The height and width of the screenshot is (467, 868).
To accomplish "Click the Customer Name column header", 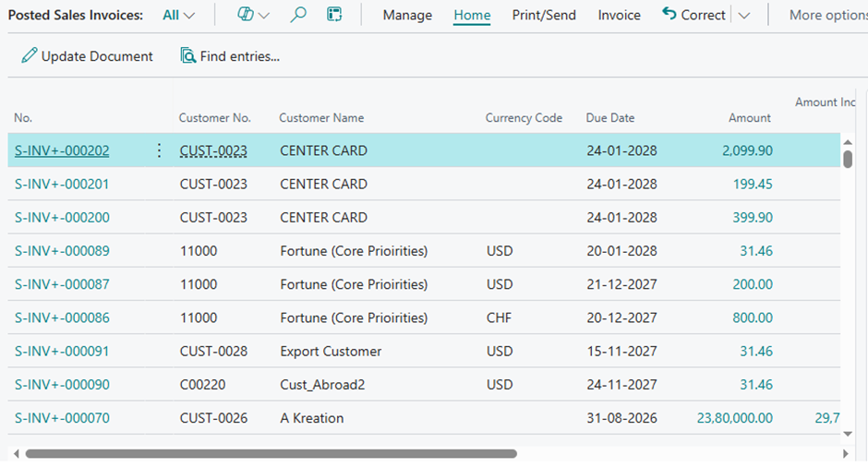I will (x=321, y=118).
